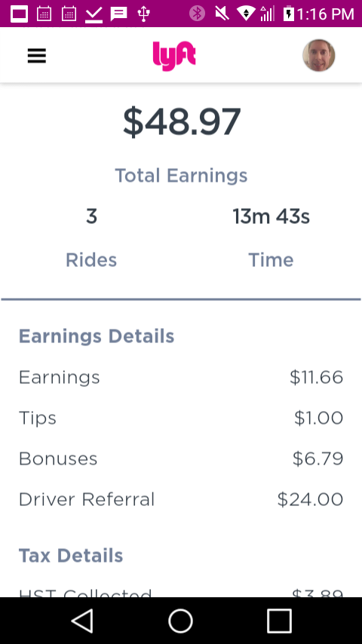Tap the Driver Referral row
Screen dimensions: 362x644
(181, 499)
